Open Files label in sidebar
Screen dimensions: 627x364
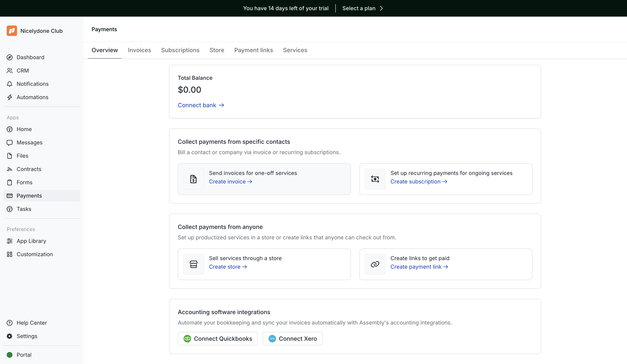click(x=22, y=156)
